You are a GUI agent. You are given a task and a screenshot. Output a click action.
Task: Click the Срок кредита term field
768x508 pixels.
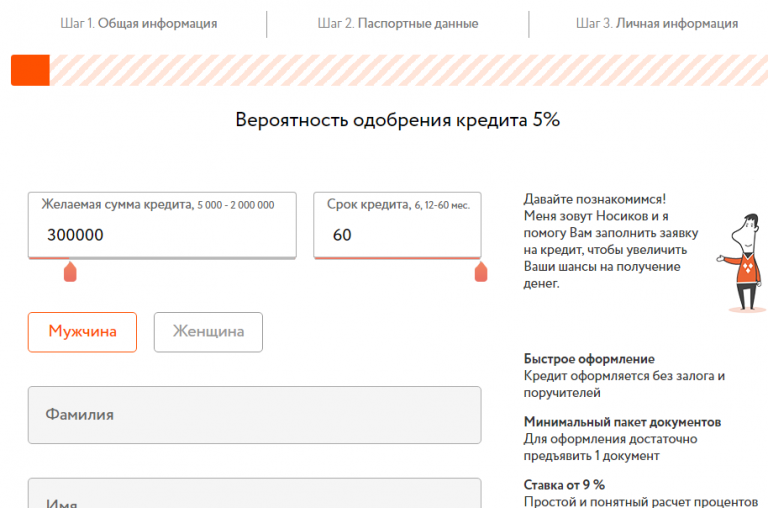(397, 235)
